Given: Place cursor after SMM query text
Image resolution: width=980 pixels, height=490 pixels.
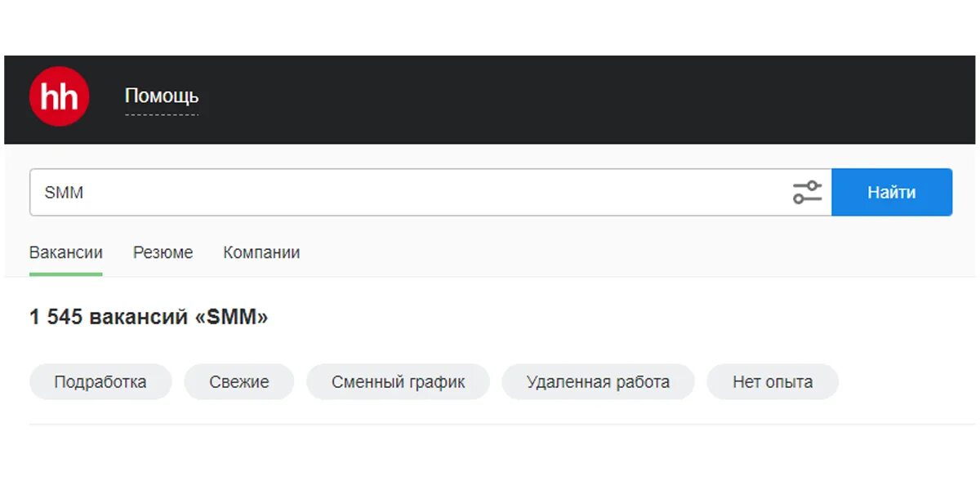Looking at the screenshot, I should point(85,193).
